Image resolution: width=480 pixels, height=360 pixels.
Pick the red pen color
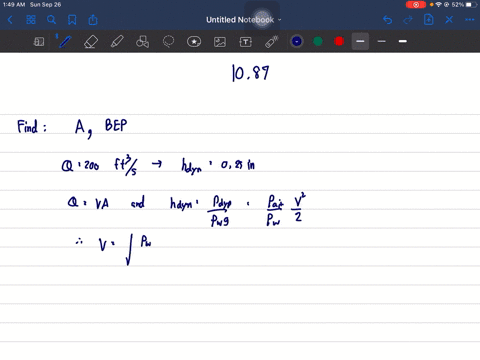pos(339,41)
